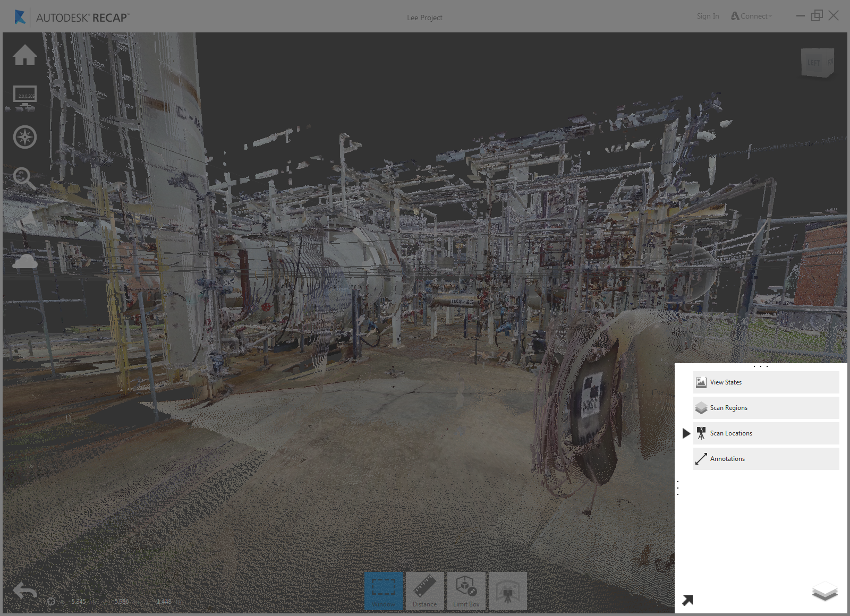Click the layers icon in the panel corner

point(825,591)
